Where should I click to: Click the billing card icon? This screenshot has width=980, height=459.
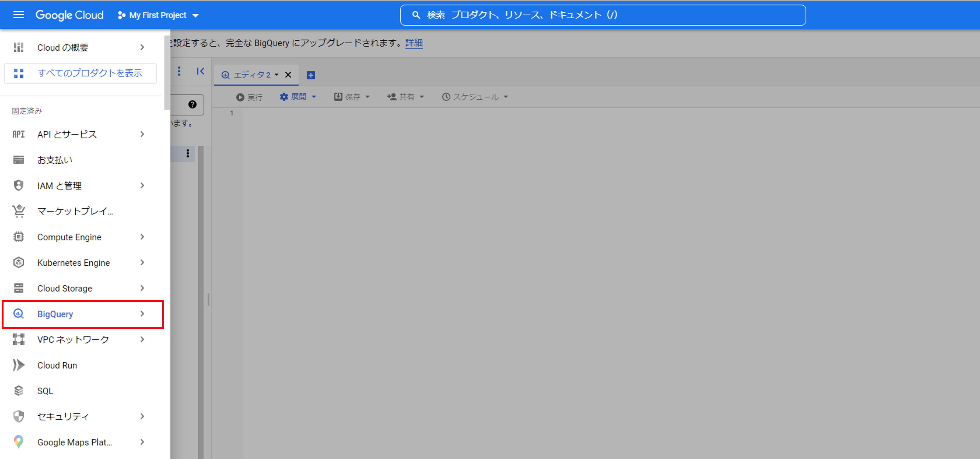(x=19, y=160)
